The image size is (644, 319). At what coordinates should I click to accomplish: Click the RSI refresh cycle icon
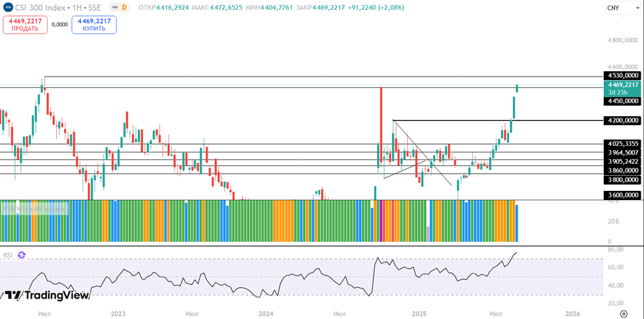22,255
